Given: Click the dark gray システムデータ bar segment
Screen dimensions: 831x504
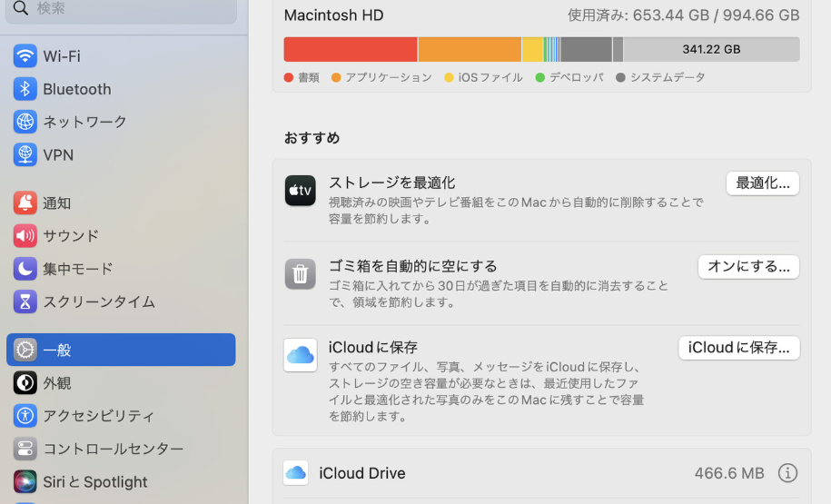Looking at the screenshot, I should click(x=586, y=49).
